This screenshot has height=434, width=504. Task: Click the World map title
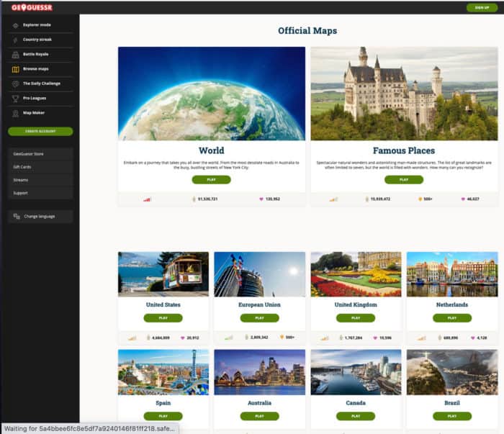point(212,150)
